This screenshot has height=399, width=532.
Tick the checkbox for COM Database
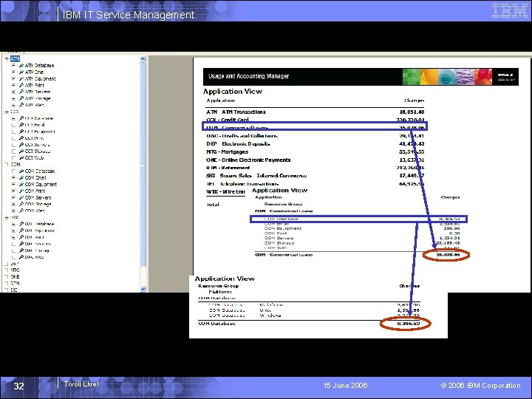13,171
